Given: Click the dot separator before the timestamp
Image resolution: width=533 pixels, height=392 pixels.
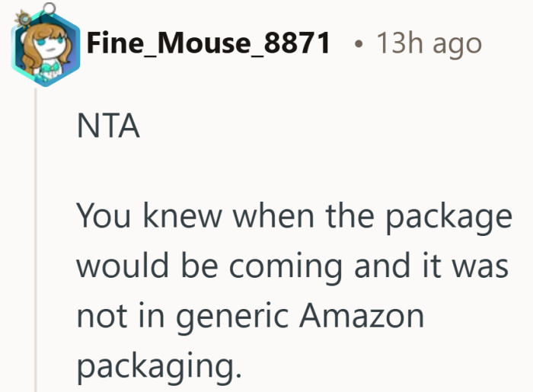Looking at the screenshot, I should click(x=358, y=43).
